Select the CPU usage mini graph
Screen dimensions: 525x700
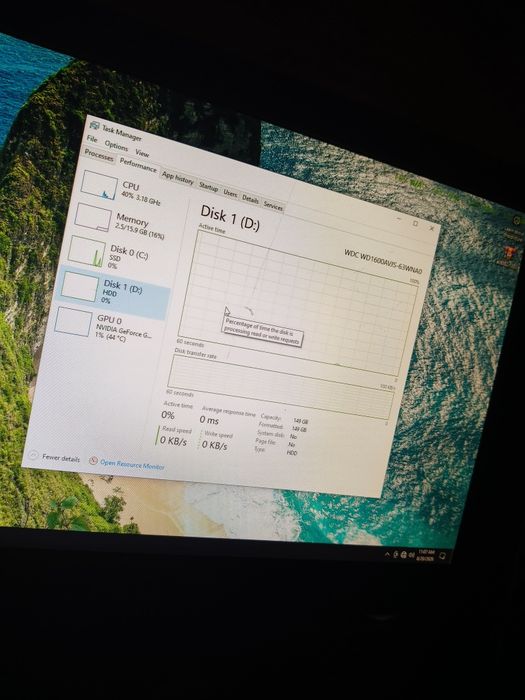click(x=99, y=184)
